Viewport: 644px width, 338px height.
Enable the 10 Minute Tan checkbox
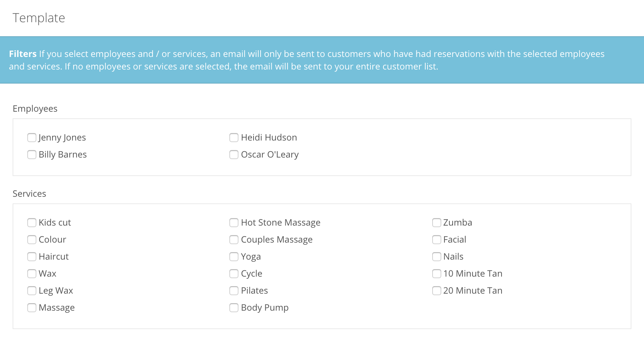437,274
